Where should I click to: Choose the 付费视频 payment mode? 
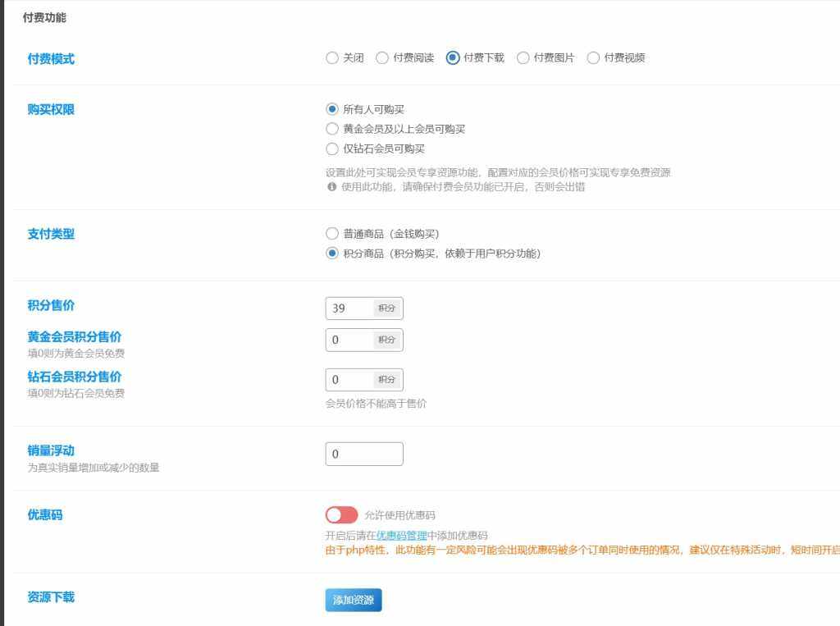click(x=592, y=57)
